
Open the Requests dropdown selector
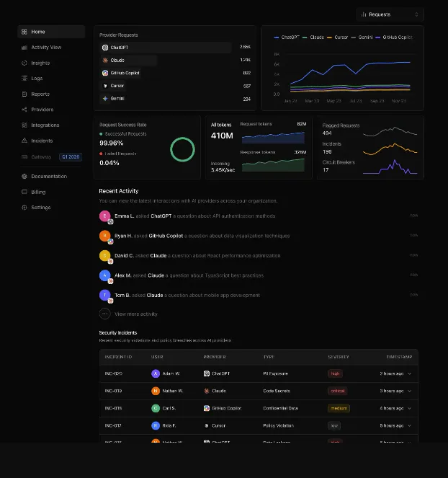[x=390, y=14]
